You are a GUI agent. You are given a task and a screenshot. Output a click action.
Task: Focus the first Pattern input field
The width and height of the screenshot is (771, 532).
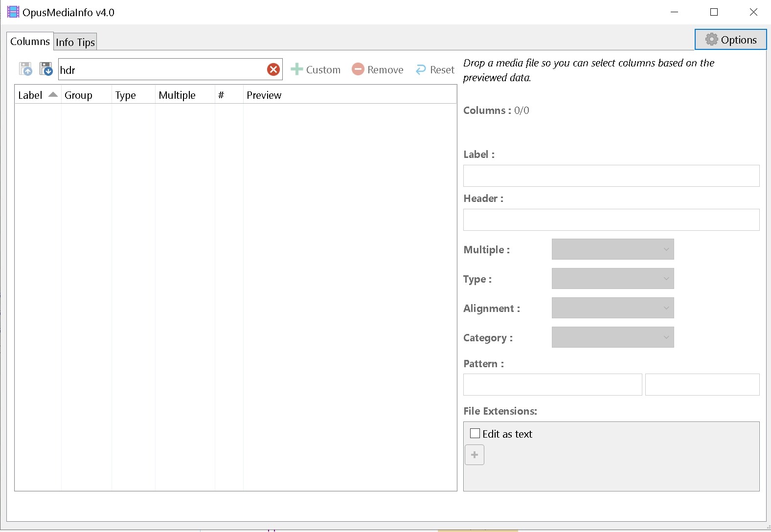point(552,385)
